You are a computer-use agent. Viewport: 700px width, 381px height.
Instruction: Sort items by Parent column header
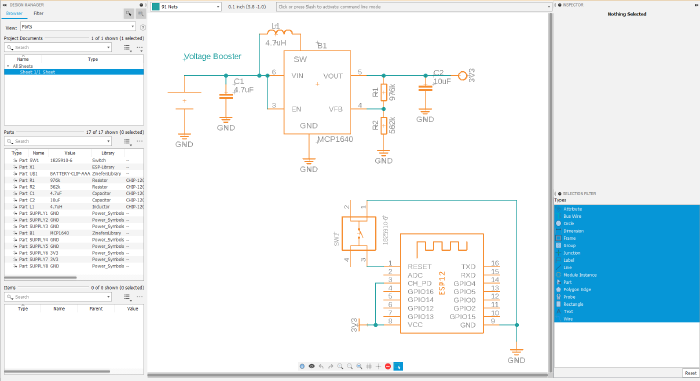point(96,309)
